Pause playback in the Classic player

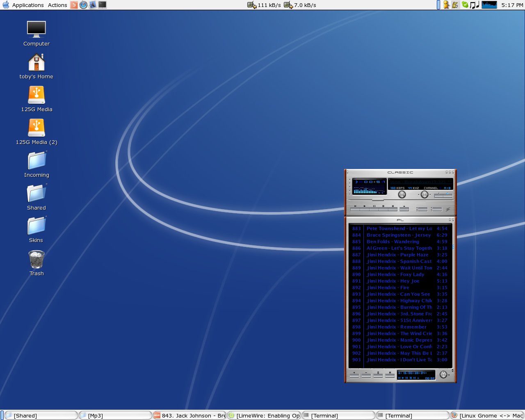pyautogui.click(x=374, y=209)
